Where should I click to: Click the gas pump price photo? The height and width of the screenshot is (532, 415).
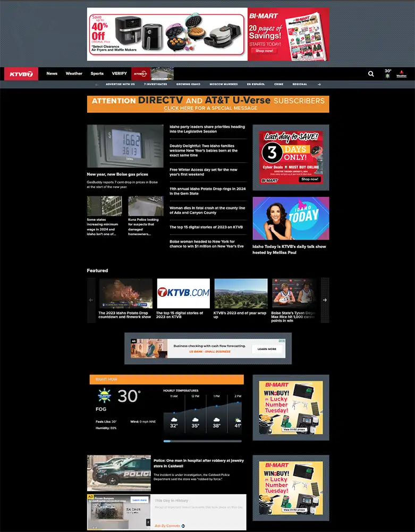click(125, 146)
